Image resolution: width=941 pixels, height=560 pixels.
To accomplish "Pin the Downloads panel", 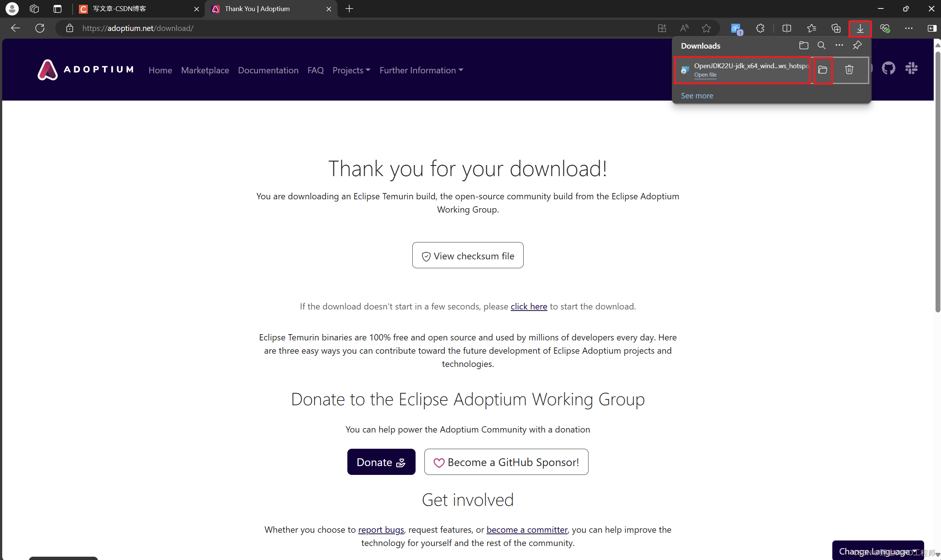I will click(857, 46).
